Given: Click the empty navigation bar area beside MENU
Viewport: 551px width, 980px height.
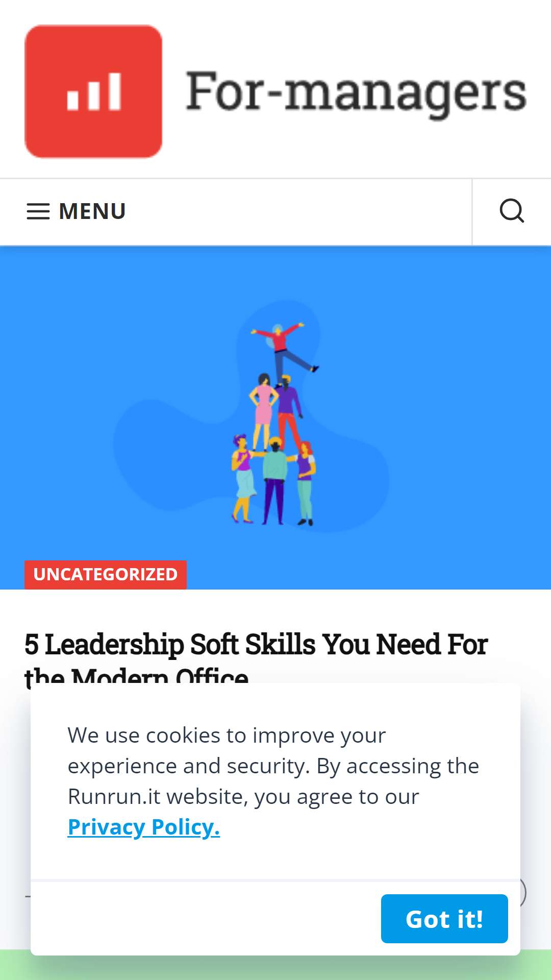Looking at the screenshot, I should pos(298,211).
